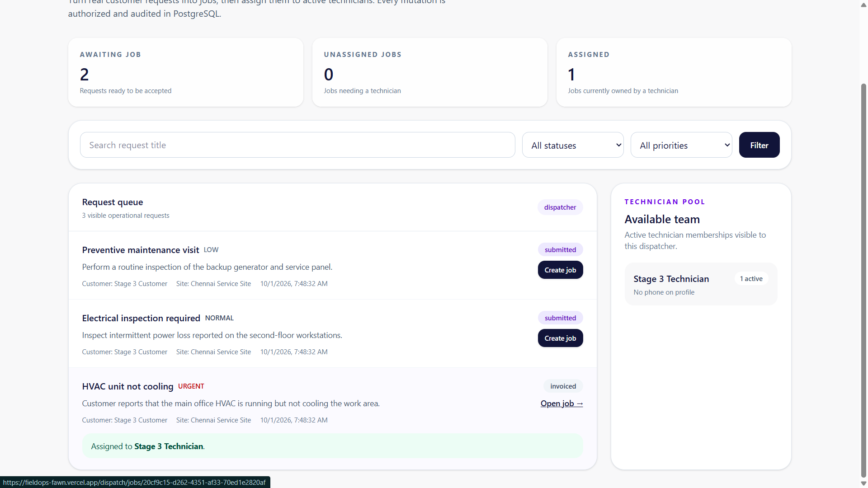The width and height of the screenshot is (868, 488).
Task: Click Assigned to Stage 3 Technician banner
Action: (x=332, y=446)
